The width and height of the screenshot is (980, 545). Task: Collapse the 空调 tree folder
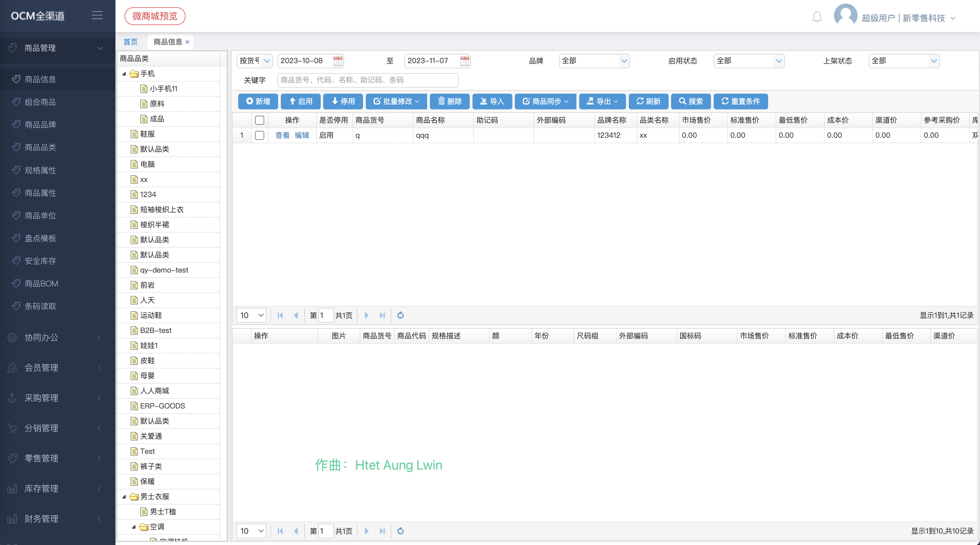[134, 527]
